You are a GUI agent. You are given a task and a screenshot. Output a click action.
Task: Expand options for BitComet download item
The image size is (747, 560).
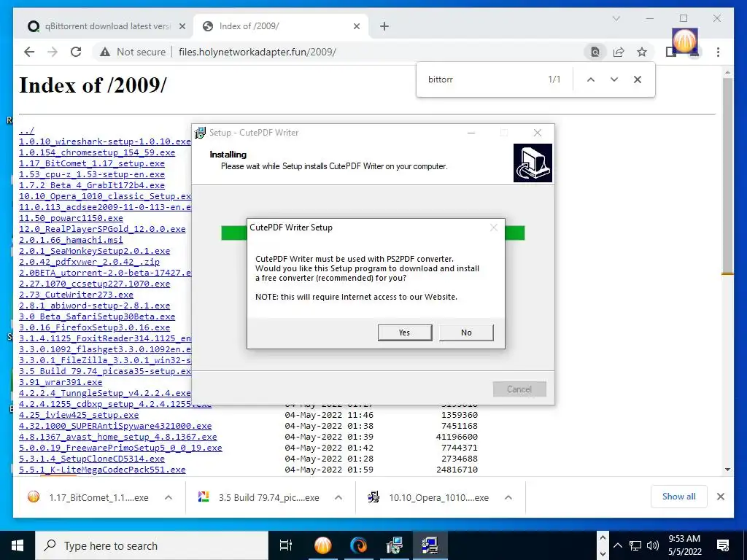pos(169,497)
